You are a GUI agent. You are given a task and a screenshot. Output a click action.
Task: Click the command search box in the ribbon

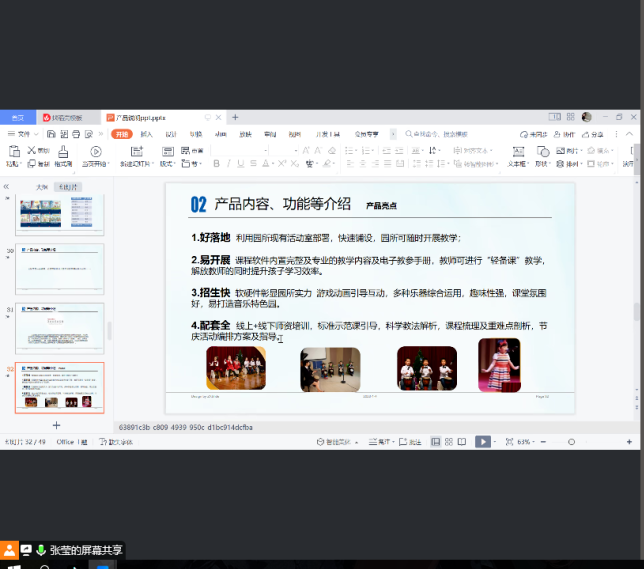click(440, 134)
